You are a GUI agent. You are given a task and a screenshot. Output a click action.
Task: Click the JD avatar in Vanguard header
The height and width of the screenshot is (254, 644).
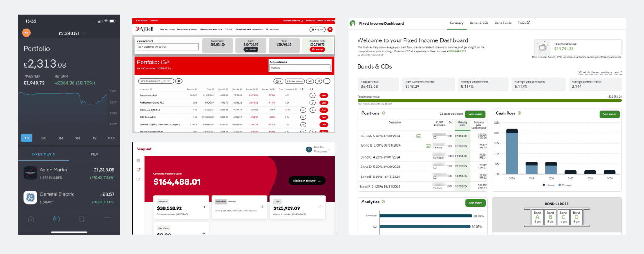tap(309, 149)
